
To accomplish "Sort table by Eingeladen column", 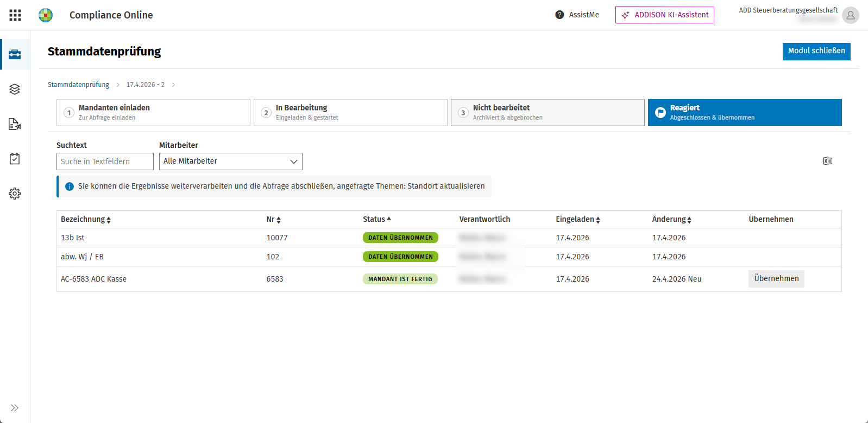I will pos(578,220).
